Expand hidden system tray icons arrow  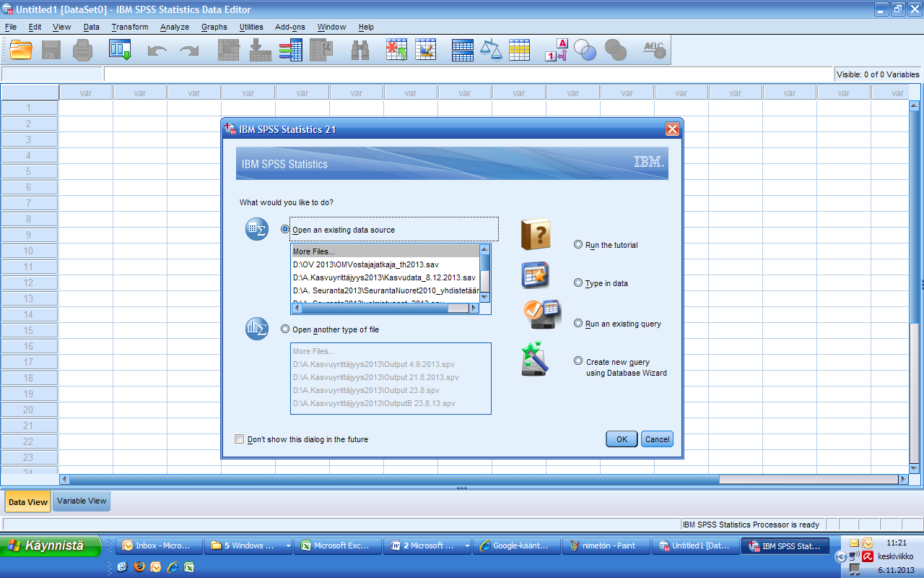tap(840, 557)
